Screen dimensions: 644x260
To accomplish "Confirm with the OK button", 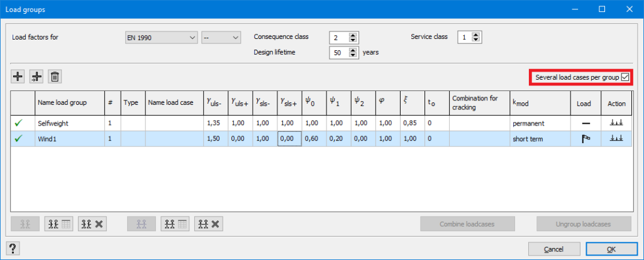I will 611,249.
